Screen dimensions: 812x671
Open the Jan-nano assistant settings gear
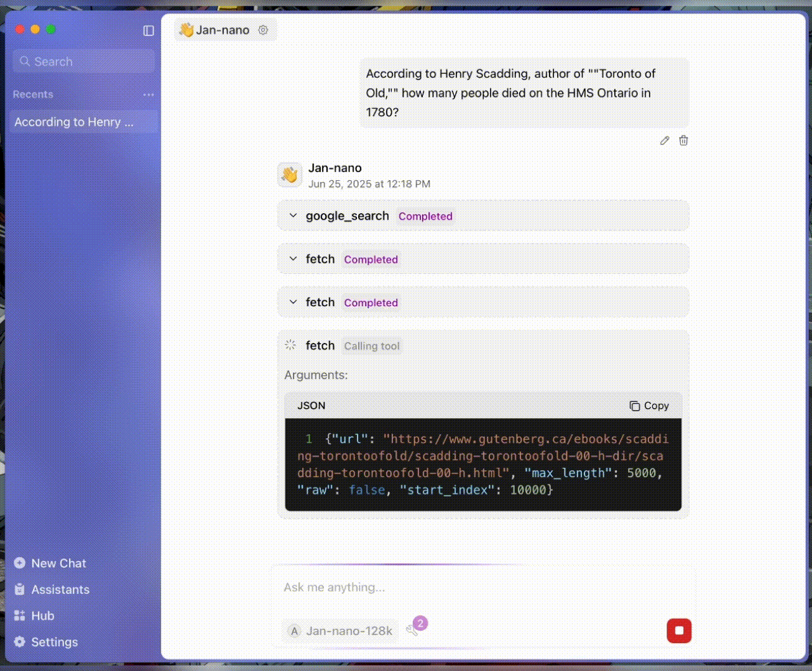[x=263, y=29]
